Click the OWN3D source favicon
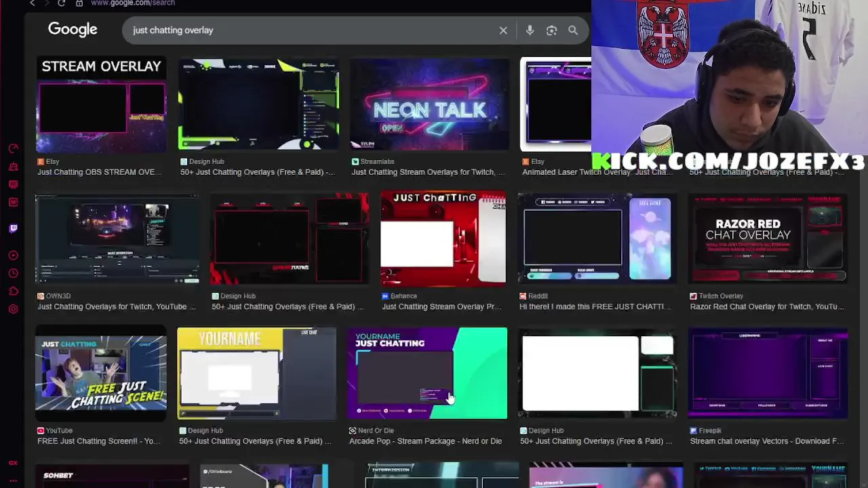868x488 pixels. (41, 296)
